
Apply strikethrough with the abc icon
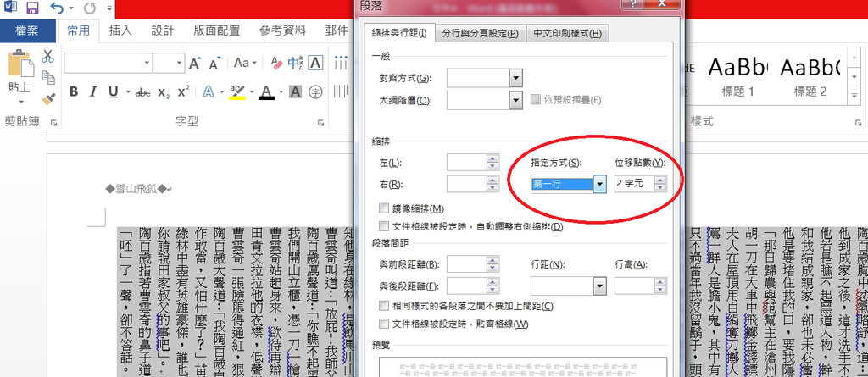click(x=142, y=92)
